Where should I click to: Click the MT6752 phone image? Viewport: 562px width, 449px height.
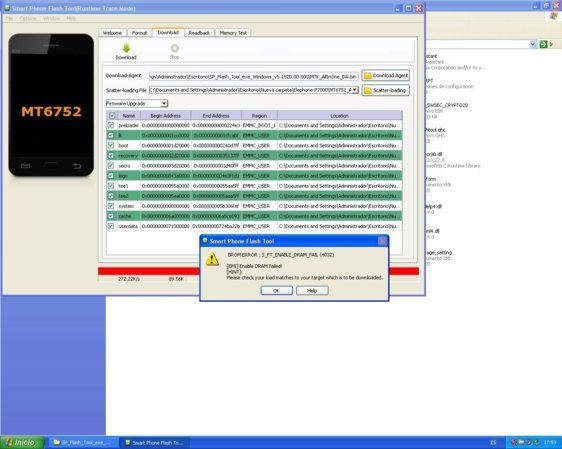51,105
